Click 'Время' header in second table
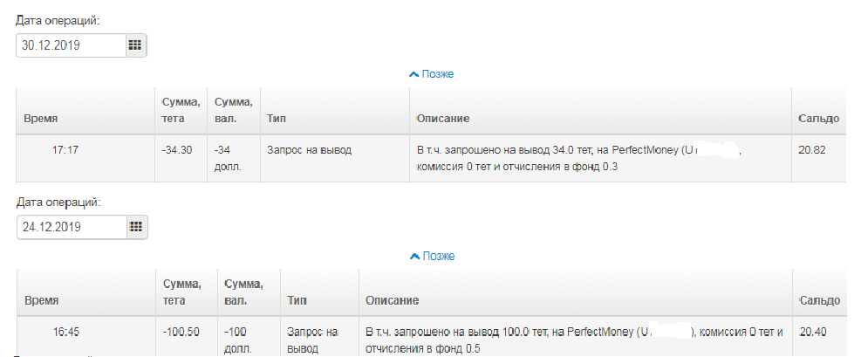The width and height of the screenshot is (868, 357). tap(42, 300)
